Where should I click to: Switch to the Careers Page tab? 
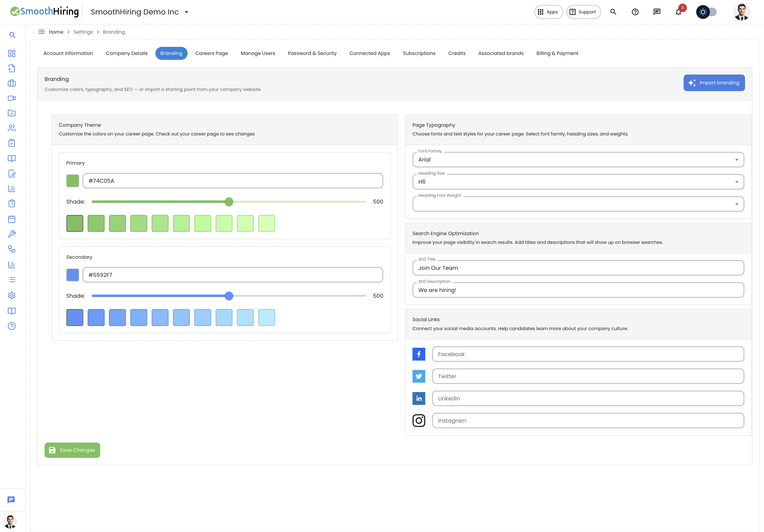[212, 53]
